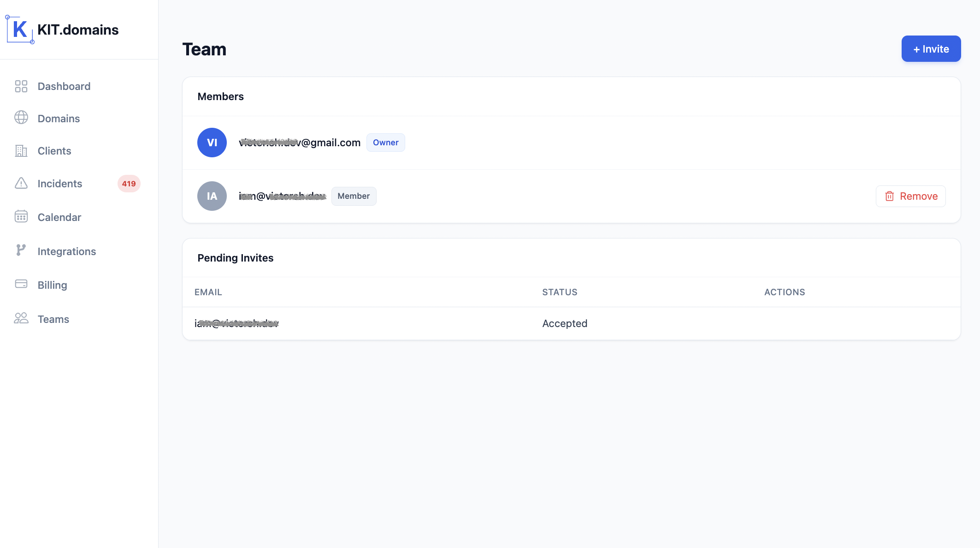Go to the Teams sidebar entry
980x548 pixels.
pos(53,319)
